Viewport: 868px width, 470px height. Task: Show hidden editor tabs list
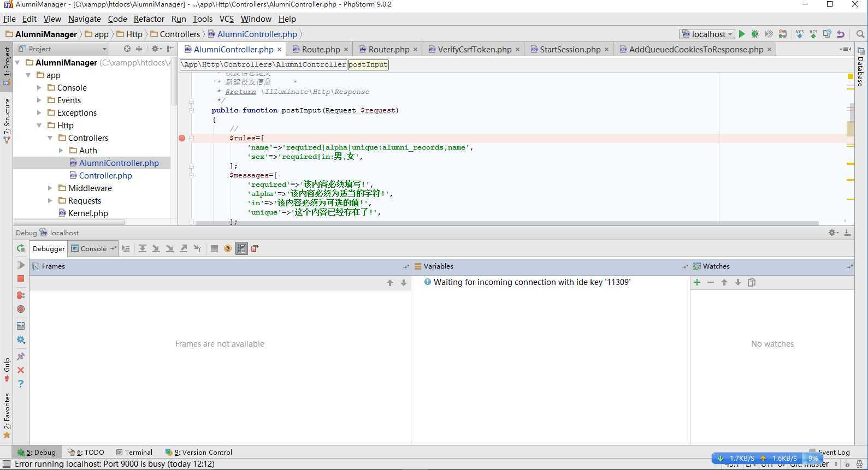(x=846, y=49)
